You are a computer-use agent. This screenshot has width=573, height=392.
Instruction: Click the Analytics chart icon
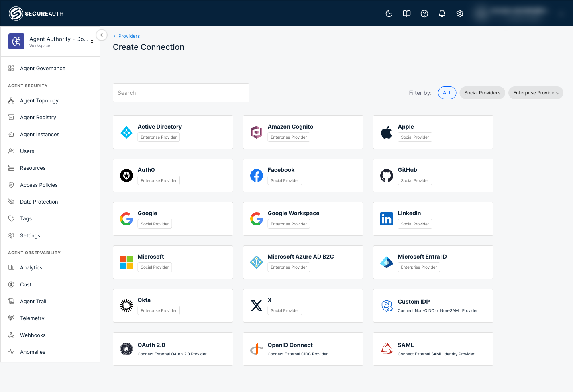(x=11, y=268)
